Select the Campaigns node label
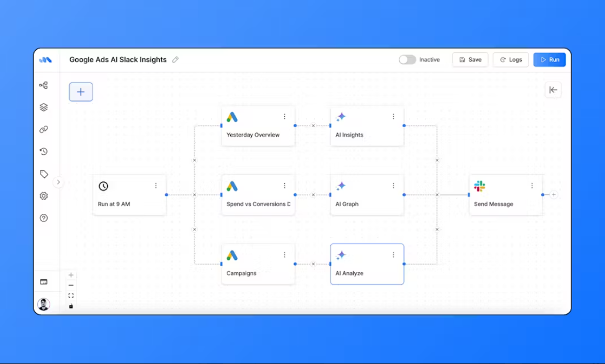This screenshot has height=364, width=605. pyautogui.click(x=242, y=274)
